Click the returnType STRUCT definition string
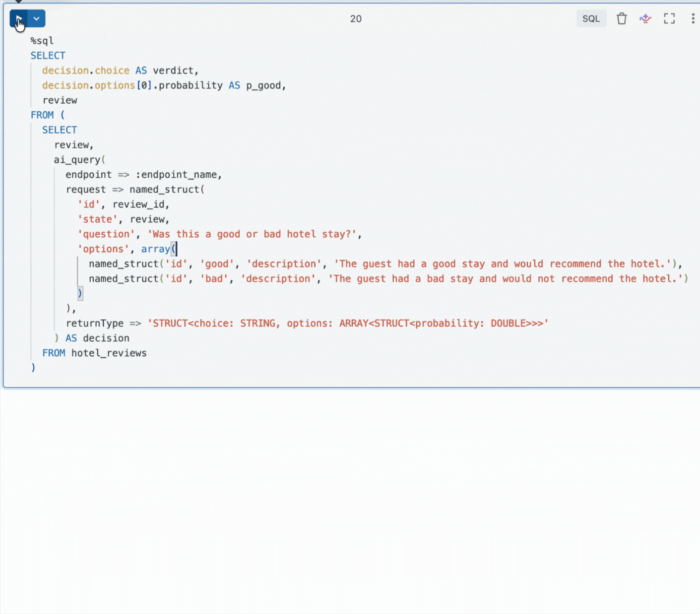 (348, 324)
